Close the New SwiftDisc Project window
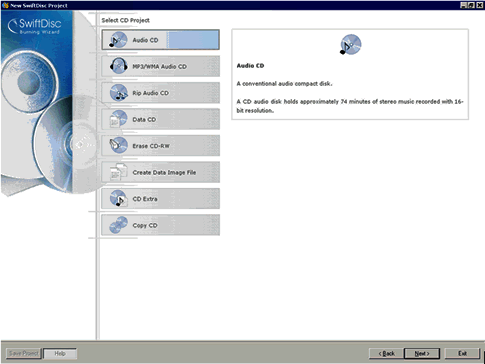Screen dimensions: 485x364 479,5
